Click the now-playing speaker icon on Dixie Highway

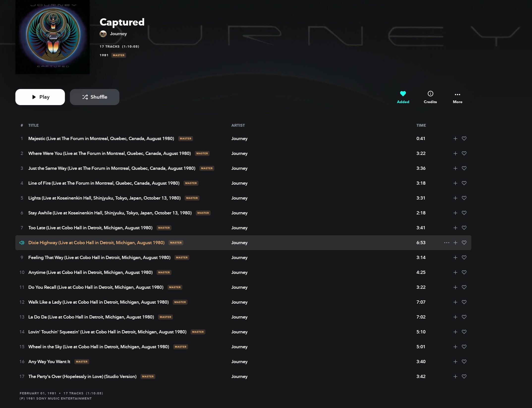click(22, 243)
